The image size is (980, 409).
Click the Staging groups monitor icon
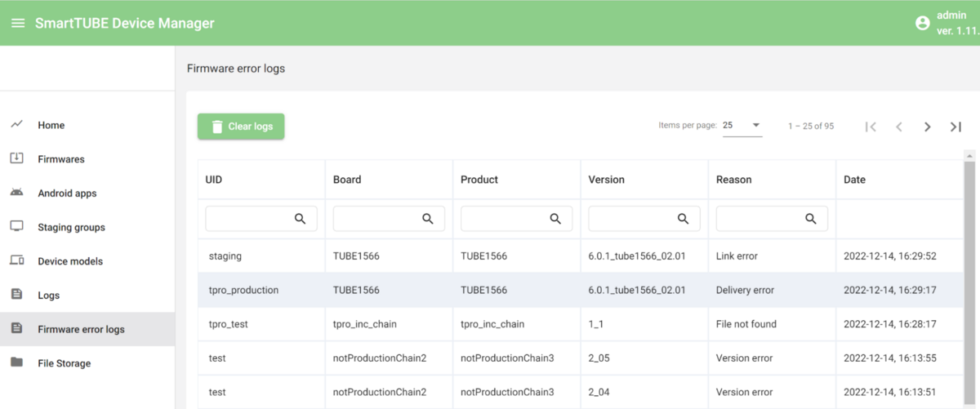pyautogui.click(x=17, y=226)
